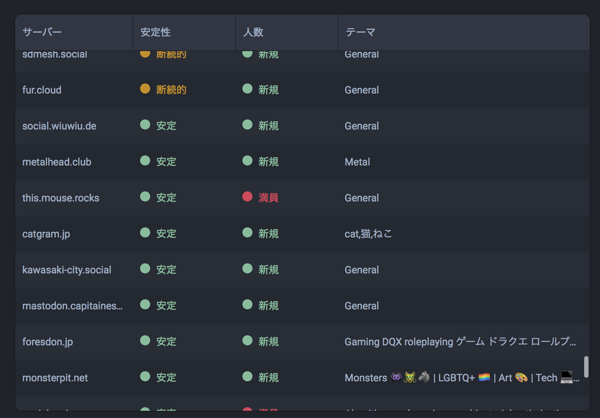Click green 新規 dot for catgram.jp

click(x=247, y=233)
